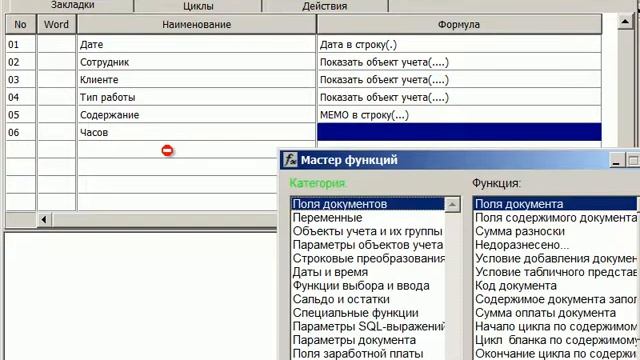640x360 pixels.
Task: Minimize the Мастер функций window
Action: (x=616, y=160)
